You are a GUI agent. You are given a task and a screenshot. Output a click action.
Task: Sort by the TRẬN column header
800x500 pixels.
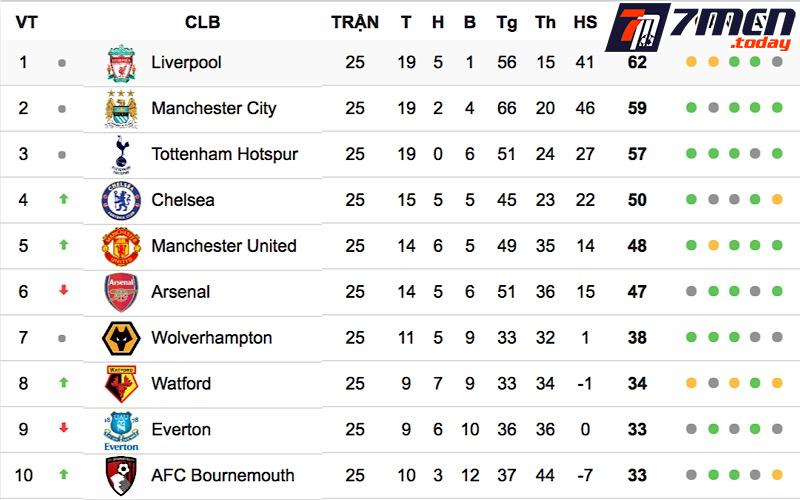pos(355,22)
